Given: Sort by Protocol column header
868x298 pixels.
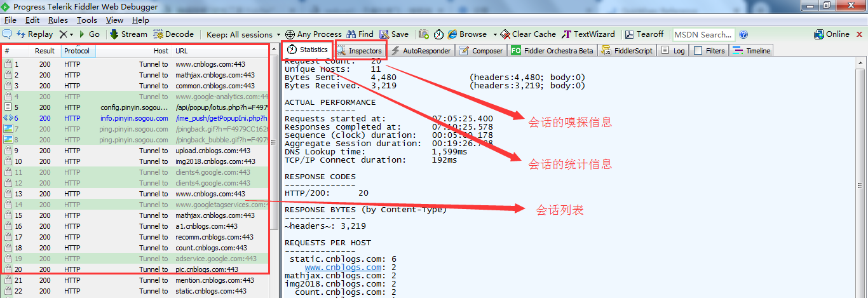Looking at the screenshot, I should [78, 51].
